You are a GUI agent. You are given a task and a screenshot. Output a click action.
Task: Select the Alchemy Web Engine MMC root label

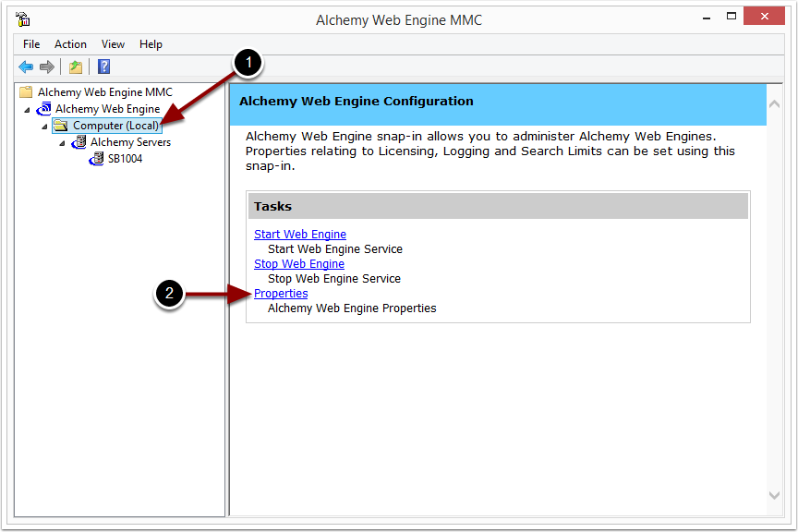(105, 92)
